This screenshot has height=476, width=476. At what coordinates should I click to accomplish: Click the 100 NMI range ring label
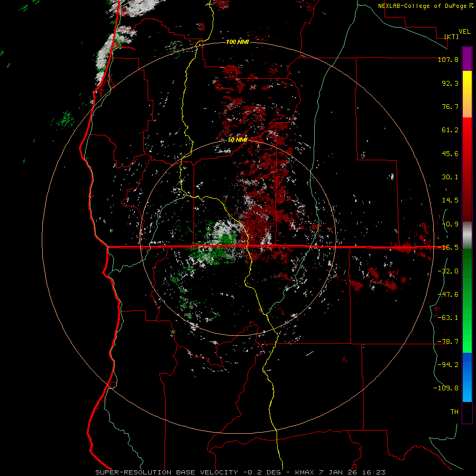tap(237, 42)
